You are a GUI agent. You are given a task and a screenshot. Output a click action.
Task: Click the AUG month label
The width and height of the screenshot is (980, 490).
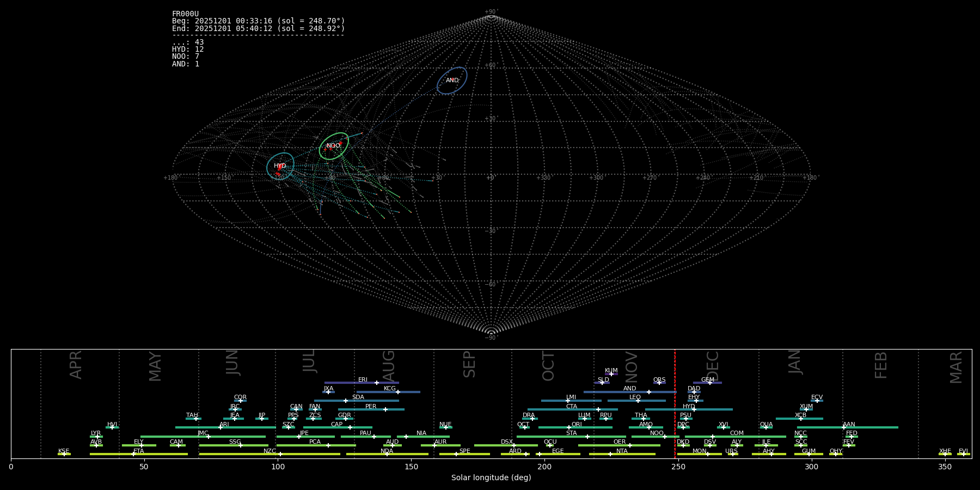coord(388,366)
